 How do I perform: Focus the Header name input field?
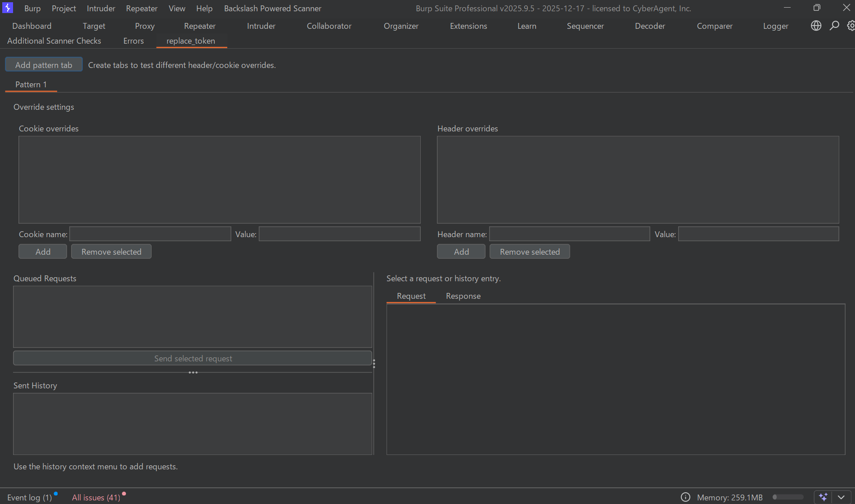(x=570, y=234)
